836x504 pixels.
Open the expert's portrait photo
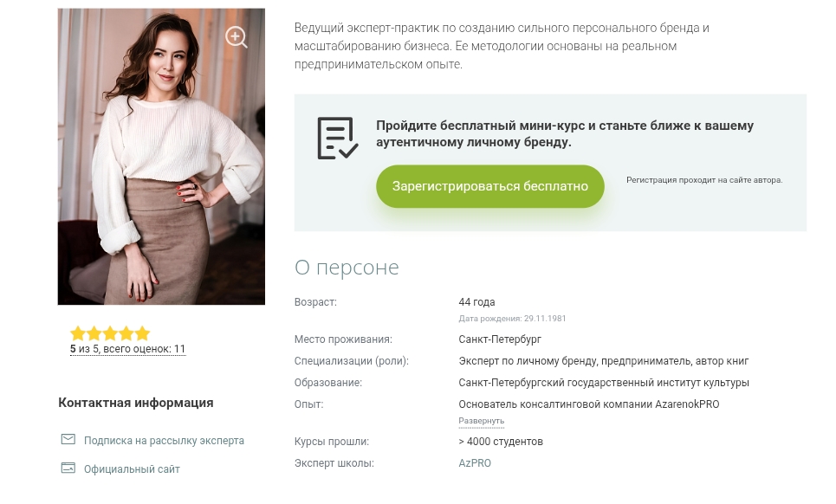[x=161, y=157]
